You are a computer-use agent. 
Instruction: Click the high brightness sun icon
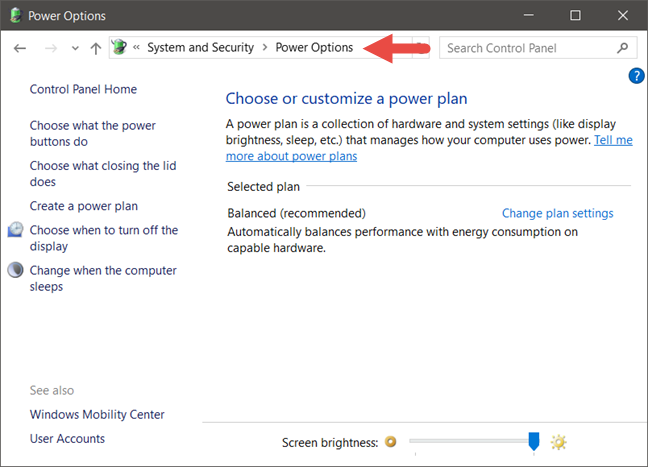click(558, 442)
